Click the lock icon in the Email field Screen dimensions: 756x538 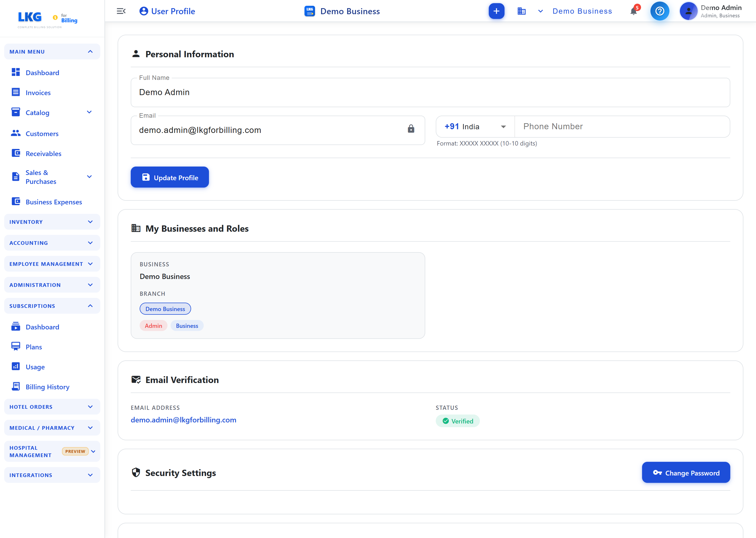[411, 129]
